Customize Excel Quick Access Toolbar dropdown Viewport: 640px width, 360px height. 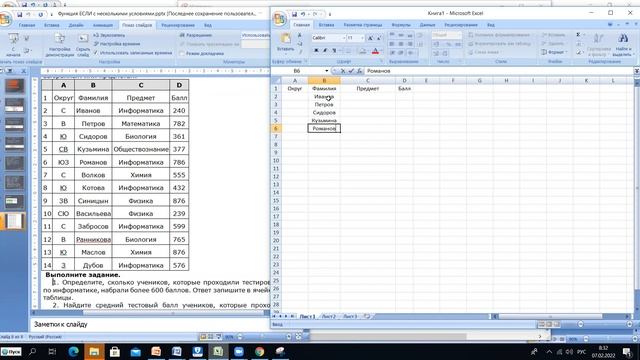coord(330,14)
